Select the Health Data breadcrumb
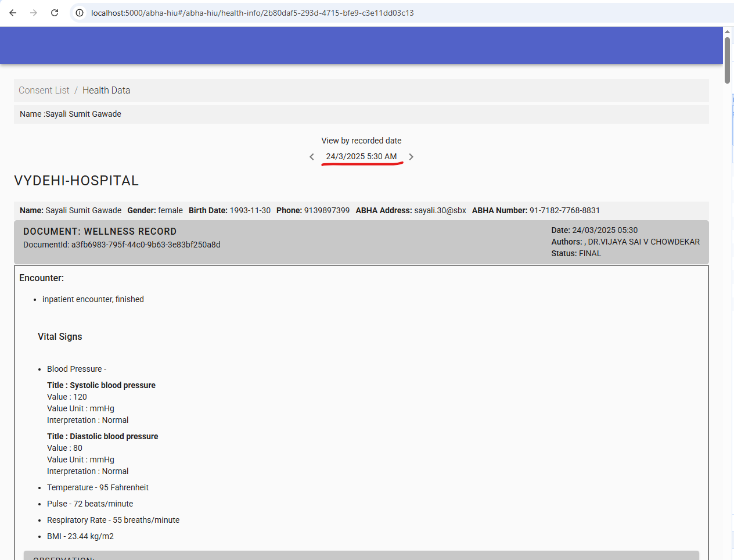Screen dimensions: 734x560 click(106, 91)
